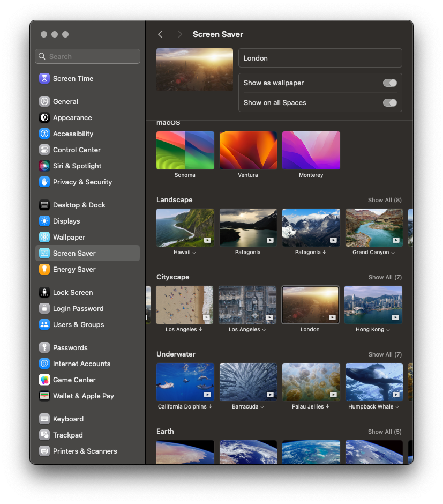
Task: Select Desktop & Dock icon
Action: [x=44, y=205]
